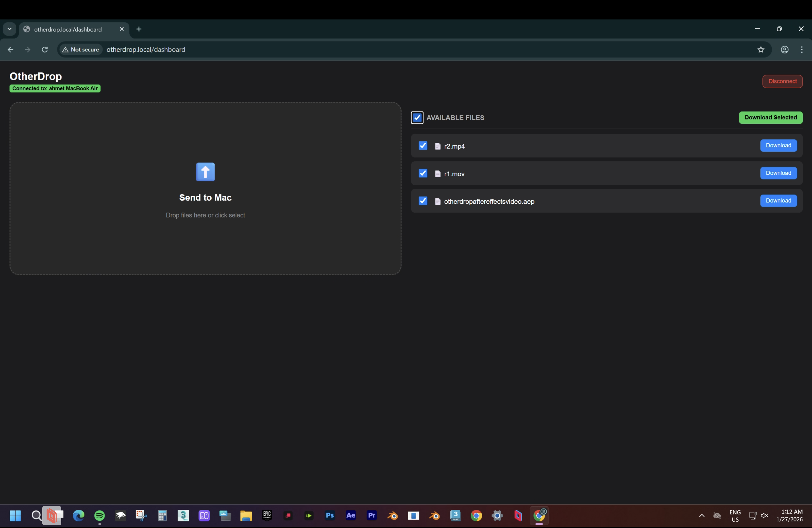
Task: Open Spotify from the taskbar
Action: point(99,515)
